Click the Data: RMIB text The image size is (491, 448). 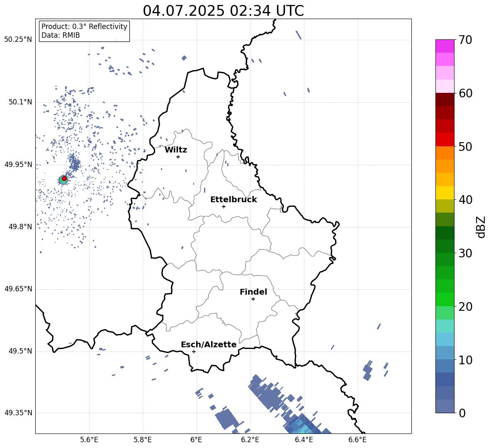pyautogui.click(x=61, y=35)
